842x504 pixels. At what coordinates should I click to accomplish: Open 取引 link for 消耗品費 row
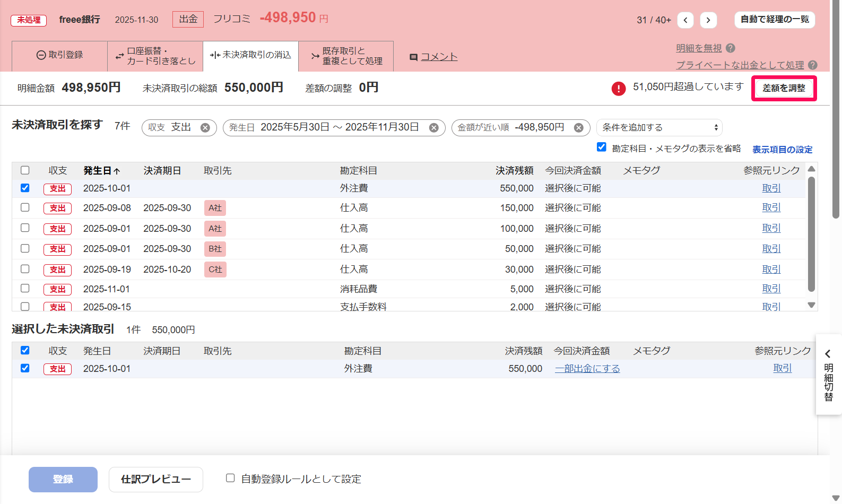point(771,289)
